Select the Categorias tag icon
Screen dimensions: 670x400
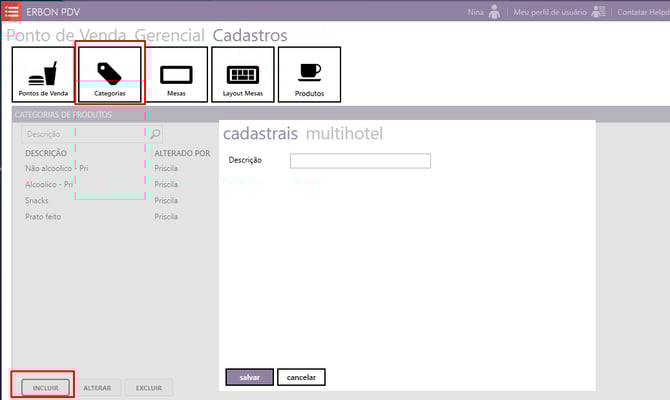tap(110, 73)
